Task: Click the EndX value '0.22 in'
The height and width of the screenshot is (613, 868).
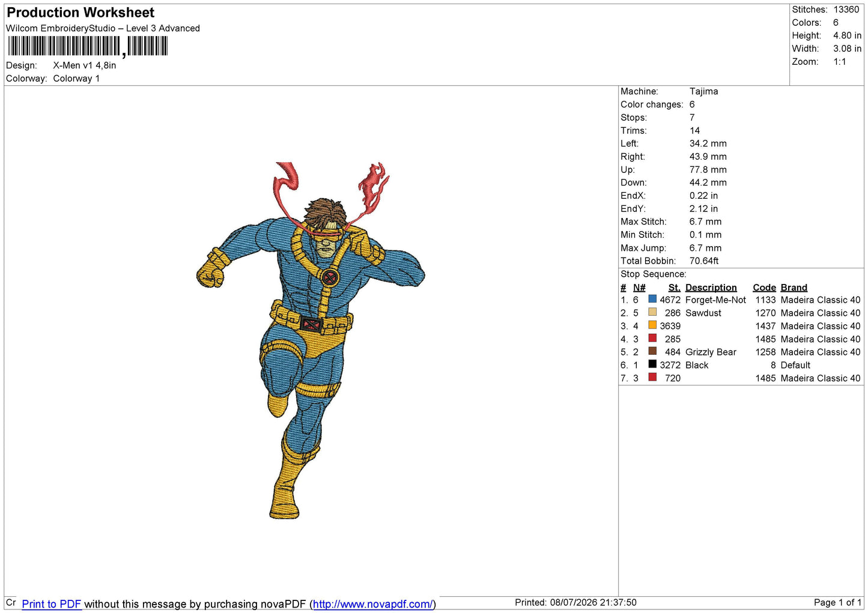Action: pyautogui.click(x=703, y=196)
